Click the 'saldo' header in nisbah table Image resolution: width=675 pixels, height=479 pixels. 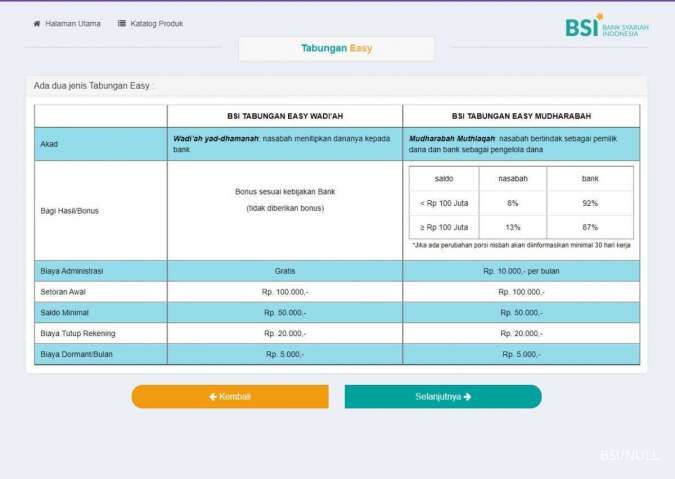point(444,179)
